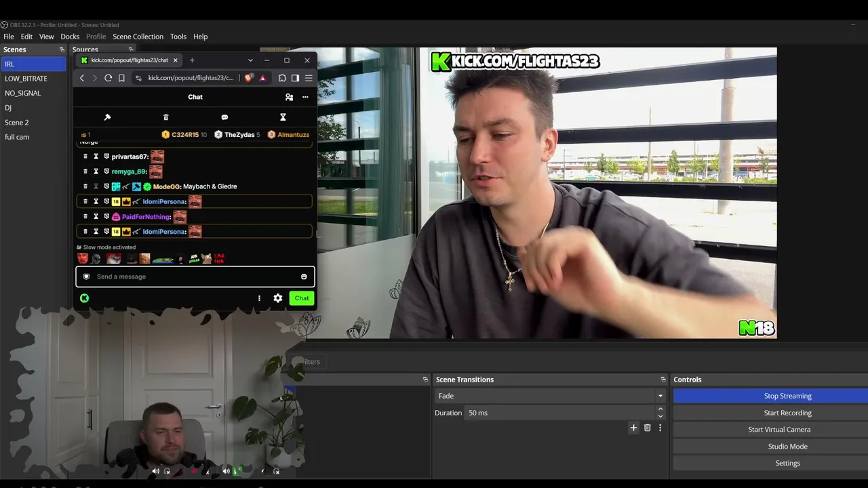Timeout user privartas67 with the hourglass icon

96,157
